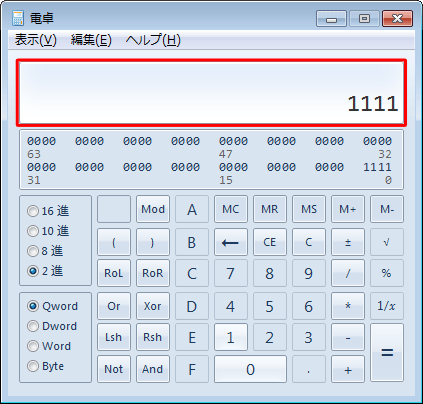Click the digit 4 key

[x=231, y=306]
